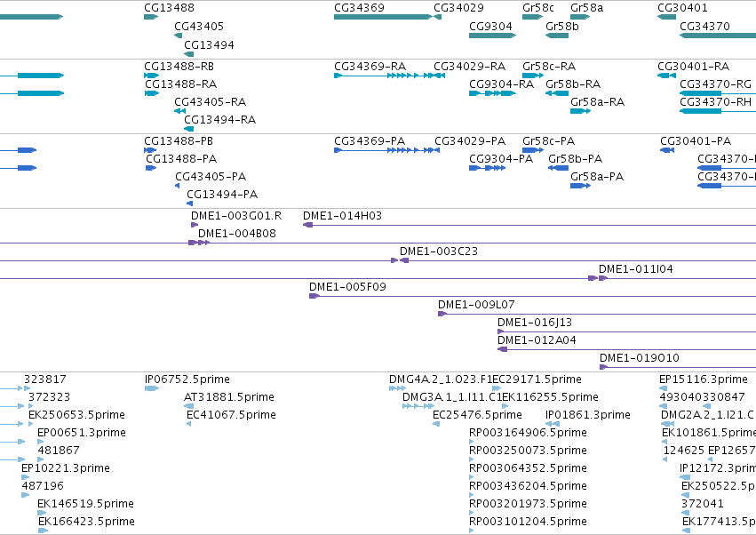Select EST AT31881.5prime

[x=229, y=397]
